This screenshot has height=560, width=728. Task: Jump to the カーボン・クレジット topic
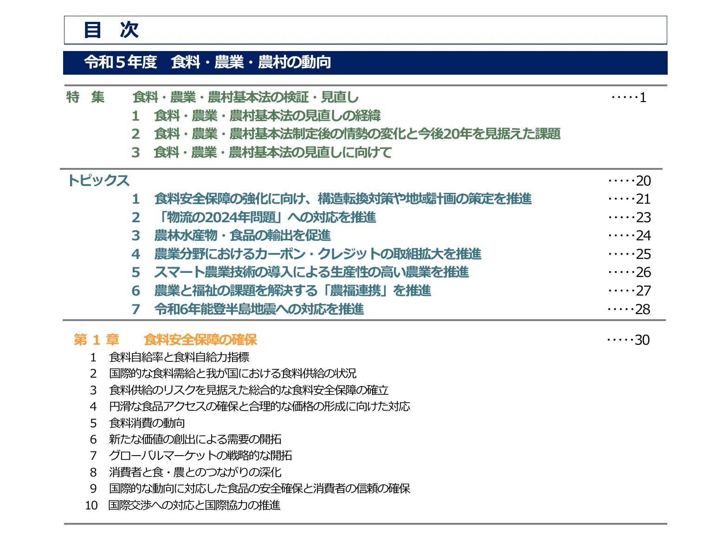[317, 254]
